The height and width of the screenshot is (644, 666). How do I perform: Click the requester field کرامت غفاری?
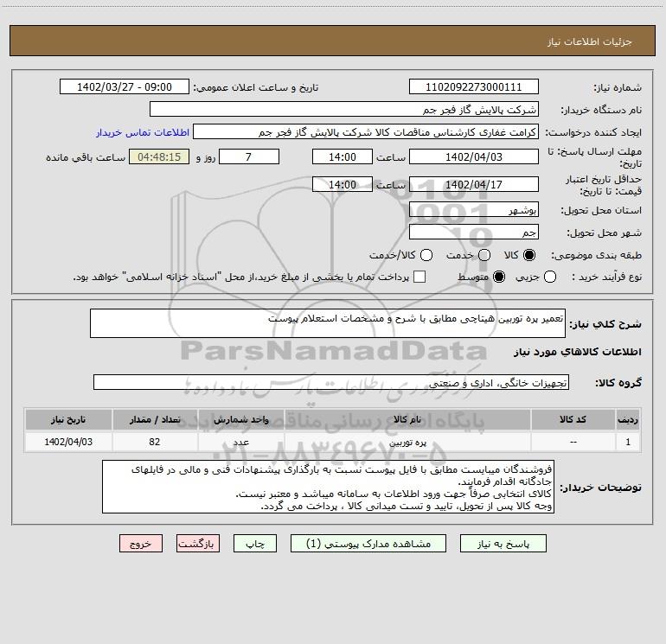coord(366,132)
